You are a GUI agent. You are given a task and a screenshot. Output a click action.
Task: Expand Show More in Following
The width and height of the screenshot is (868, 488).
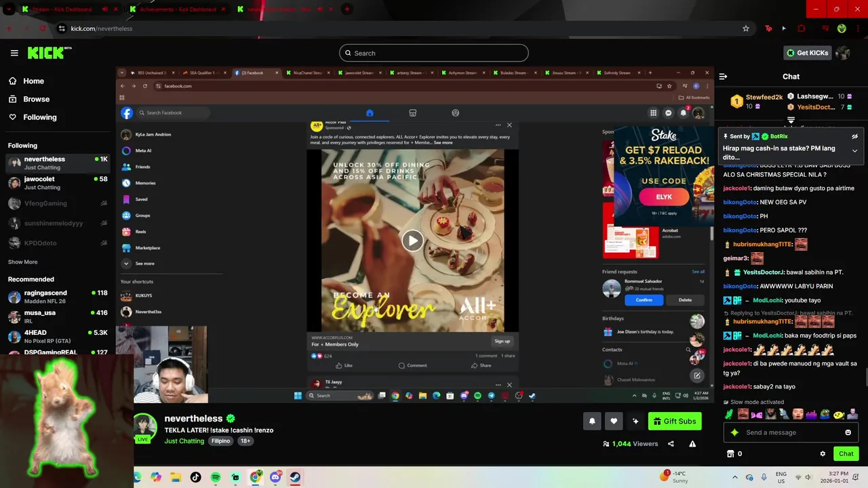click(22, 262)
